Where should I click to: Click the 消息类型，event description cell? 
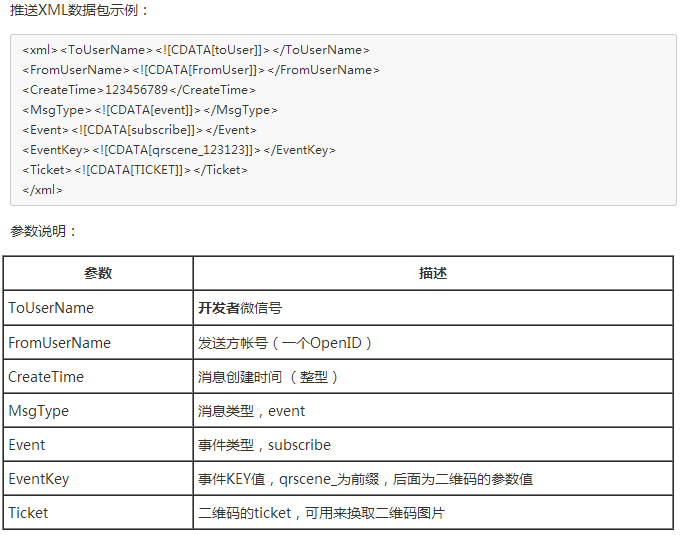[x=252, y=411]
